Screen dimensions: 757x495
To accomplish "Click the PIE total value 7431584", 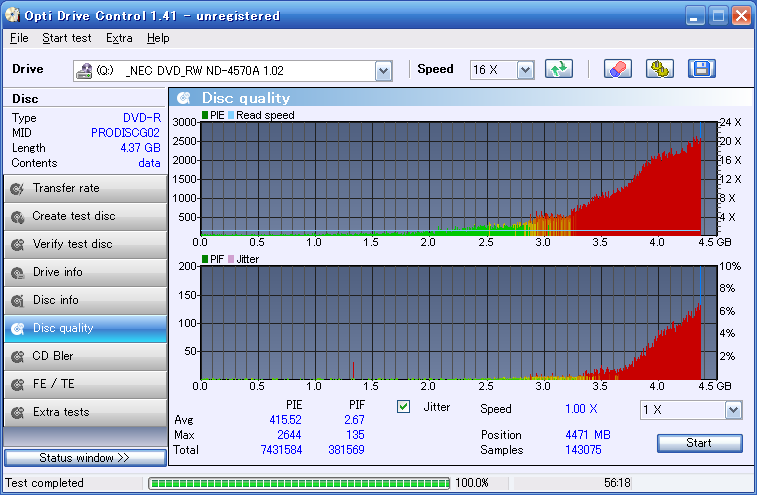I will [281, 450].
